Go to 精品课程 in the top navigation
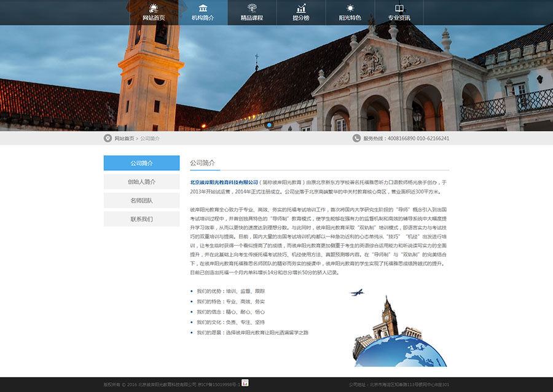 pos(252,18)
